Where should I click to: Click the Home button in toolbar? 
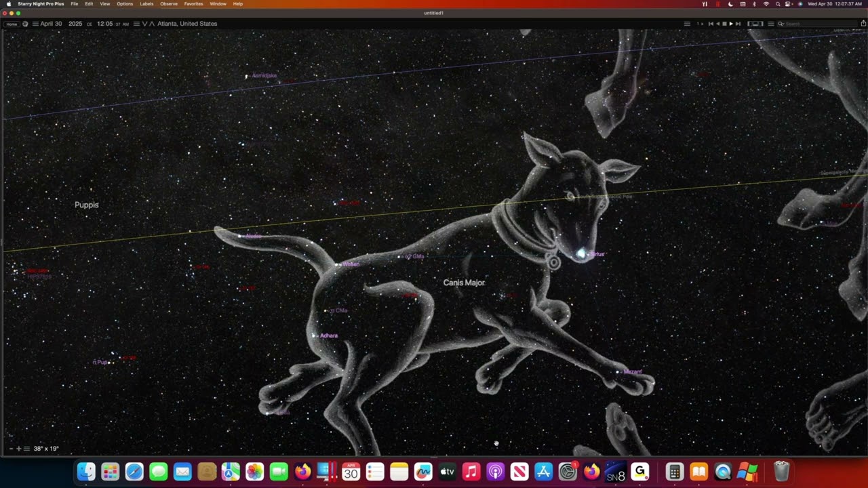click(x=12, y=24)
